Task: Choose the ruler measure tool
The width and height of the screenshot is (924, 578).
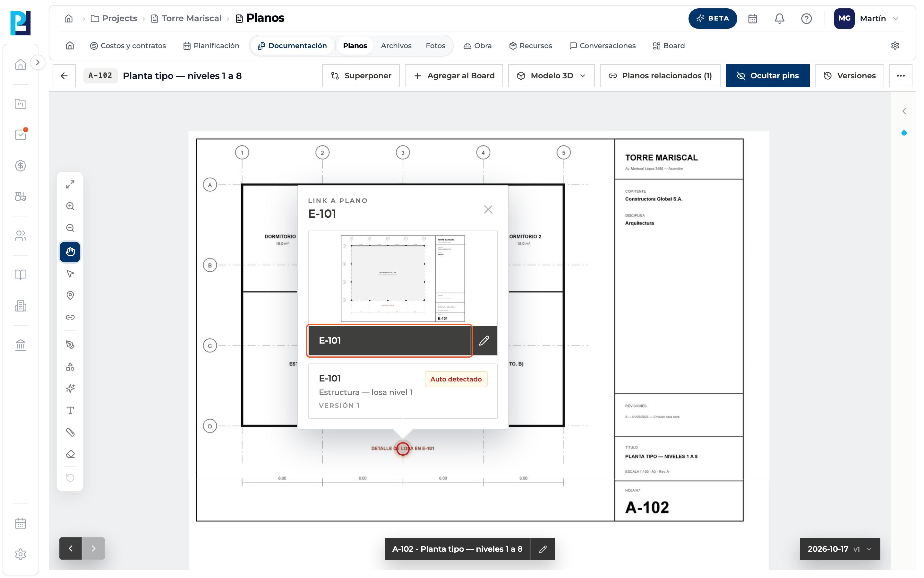Action: [70, 432]
